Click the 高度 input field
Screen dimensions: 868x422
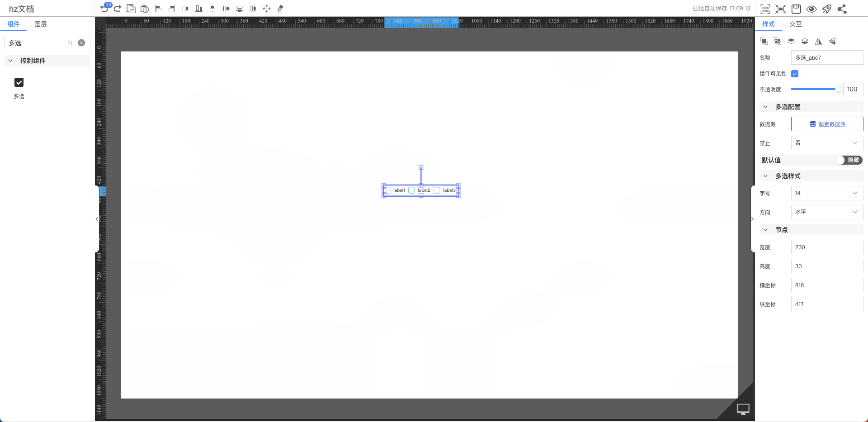click(827, 266)
